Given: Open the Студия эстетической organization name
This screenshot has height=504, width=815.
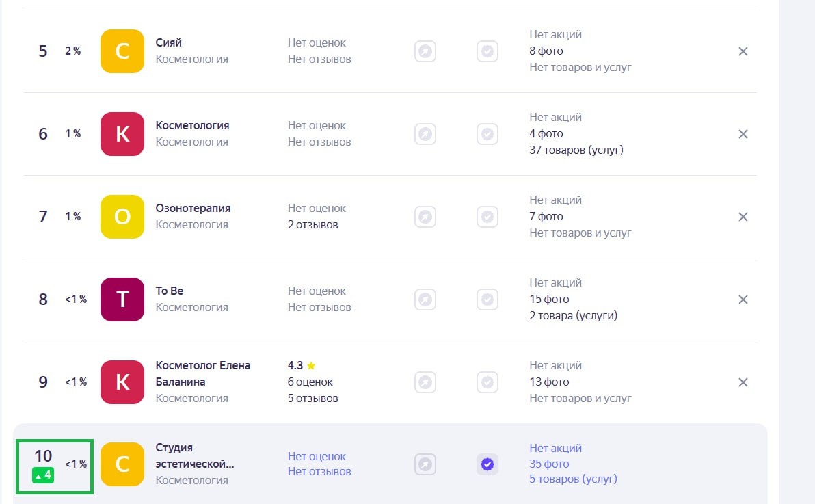Looking at the screenshot, I should pos(194,455).
